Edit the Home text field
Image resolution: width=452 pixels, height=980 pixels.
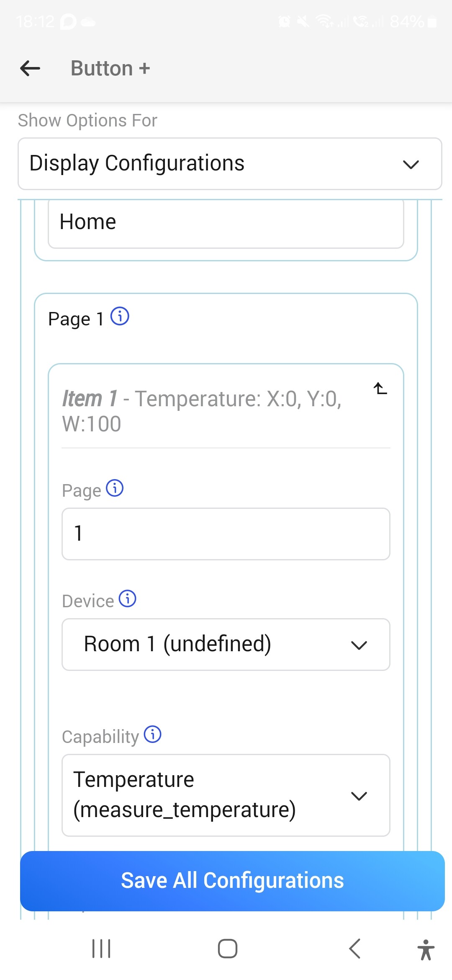pos(226,222)
